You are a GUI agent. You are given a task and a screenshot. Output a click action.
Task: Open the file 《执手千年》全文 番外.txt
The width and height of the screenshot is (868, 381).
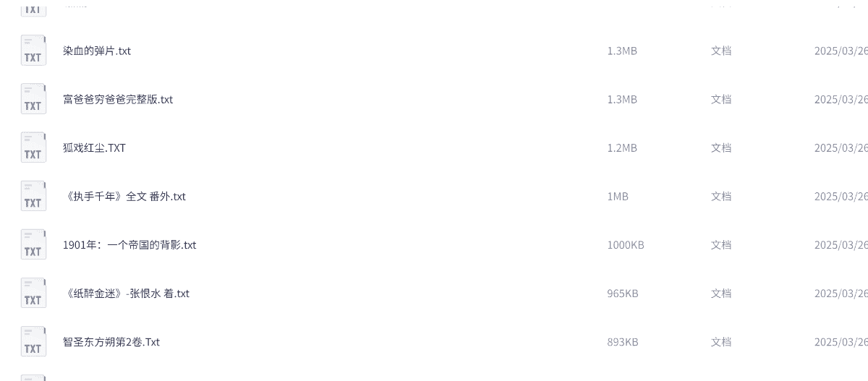pos(124,196)
